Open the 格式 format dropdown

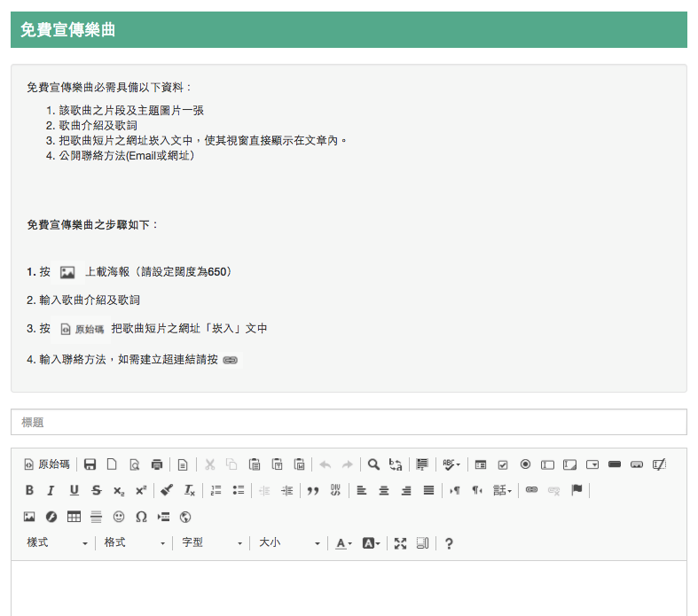coord(134,543)
